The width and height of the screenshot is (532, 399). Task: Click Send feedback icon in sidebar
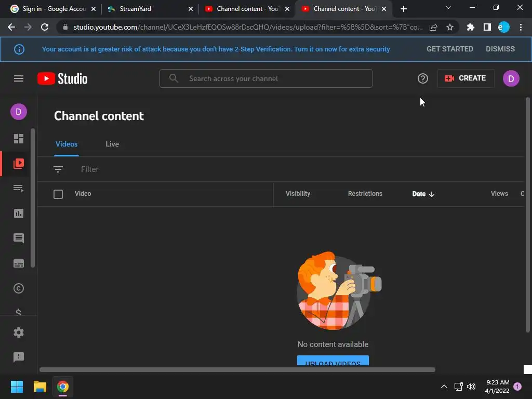point(19,357)
